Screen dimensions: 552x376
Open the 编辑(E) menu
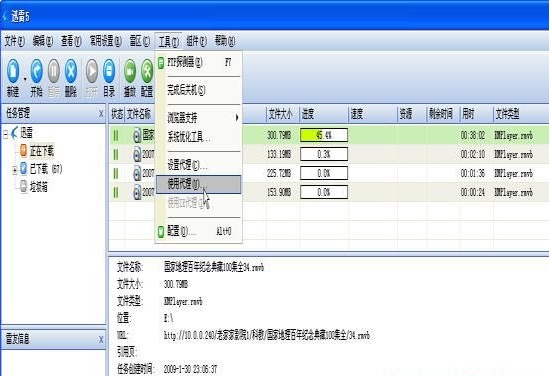[43, 41]
